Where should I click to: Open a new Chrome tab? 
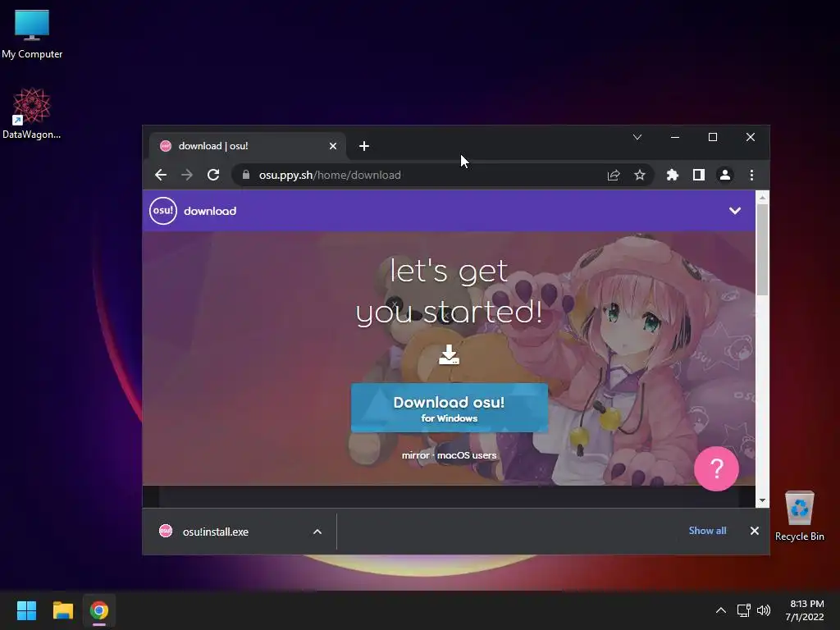coord(364,146)
